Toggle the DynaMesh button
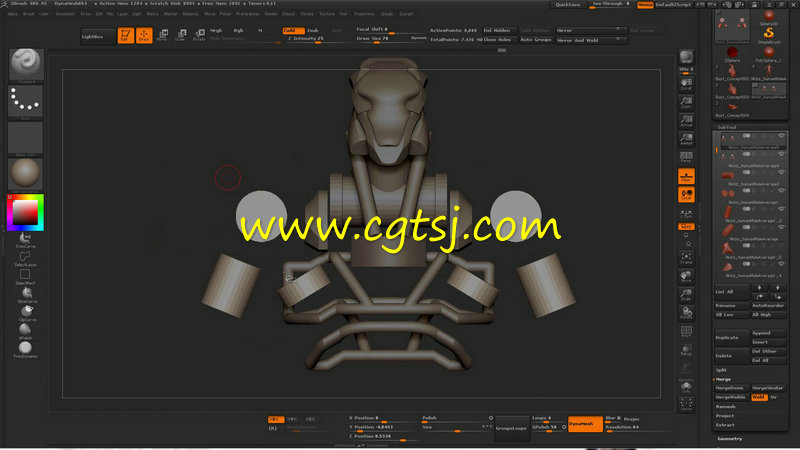This screenshot has height=450, width=800. point(585,424)
